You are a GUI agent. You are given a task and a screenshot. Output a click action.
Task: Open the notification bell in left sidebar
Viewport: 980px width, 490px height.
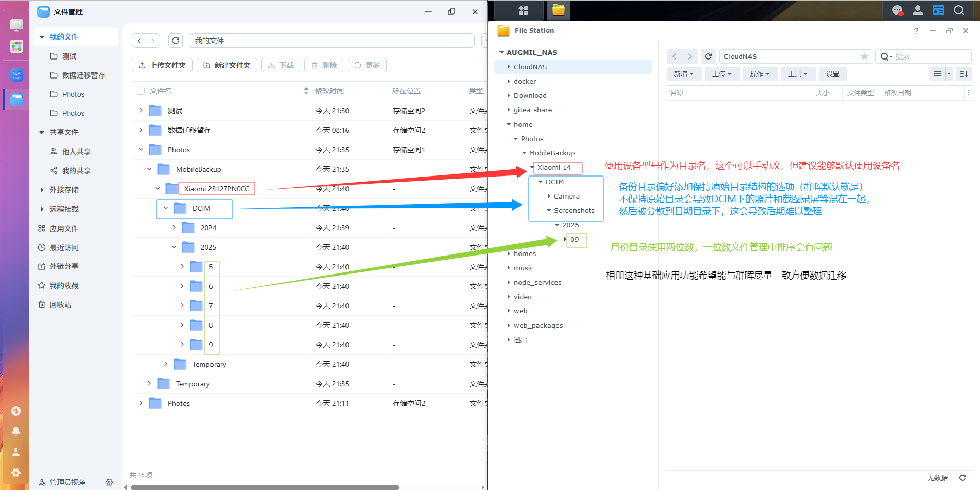click(16, 432)
